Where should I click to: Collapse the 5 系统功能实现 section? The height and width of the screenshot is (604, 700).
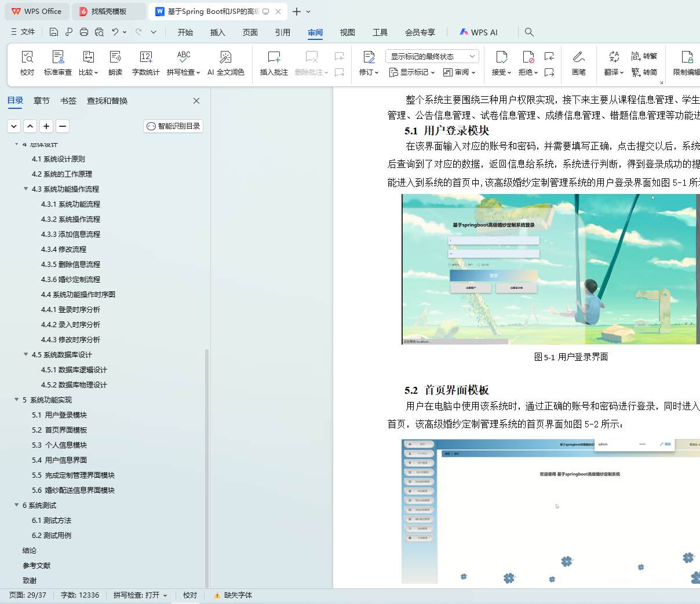(x=16, y=400)
